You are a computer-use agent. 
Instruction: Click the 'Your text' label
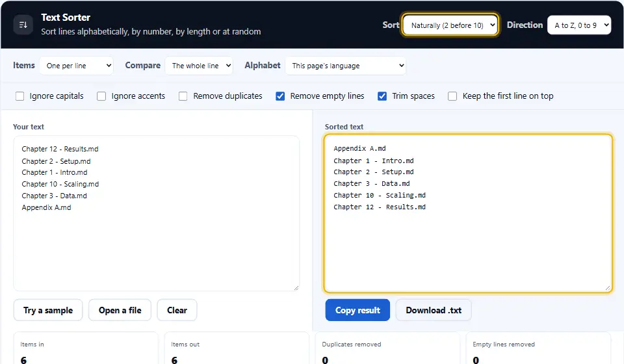click(x=29, y=127)
